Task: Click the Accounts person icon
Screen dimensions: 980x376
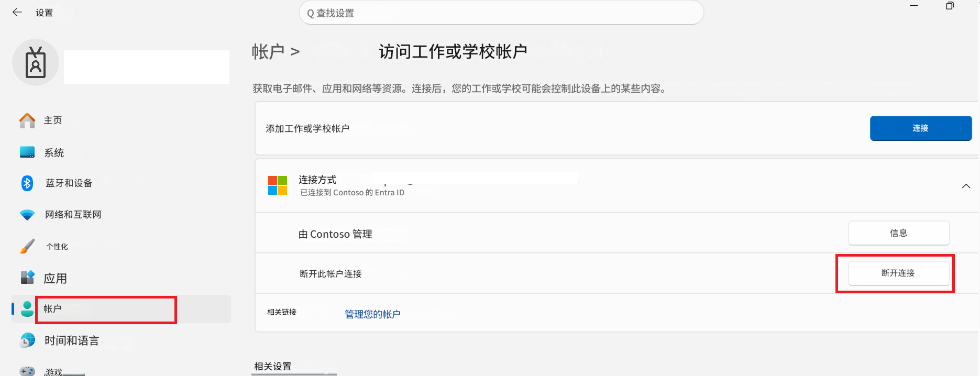Action: coord(27,309)
